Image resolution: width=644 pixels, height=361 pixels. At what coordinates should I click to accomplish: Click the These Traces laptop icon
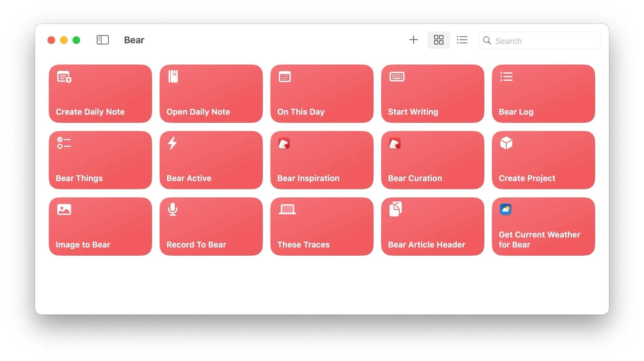287,209
